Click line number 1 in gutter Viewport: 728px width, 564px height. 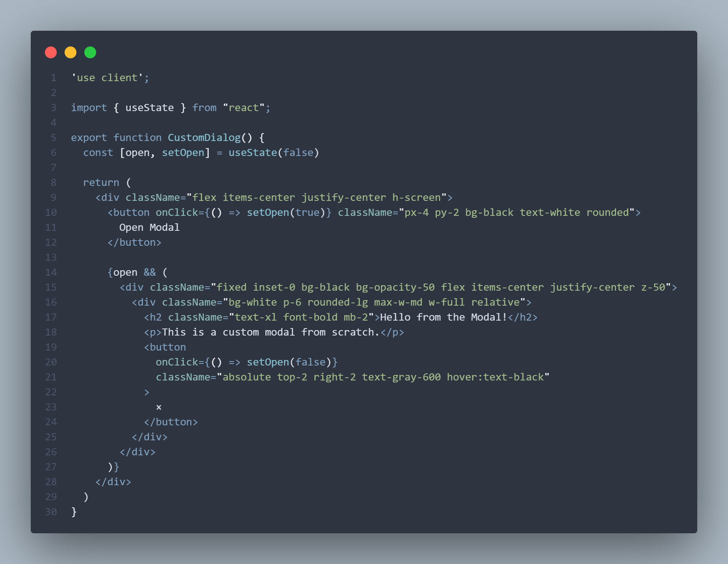coord(53,78)
